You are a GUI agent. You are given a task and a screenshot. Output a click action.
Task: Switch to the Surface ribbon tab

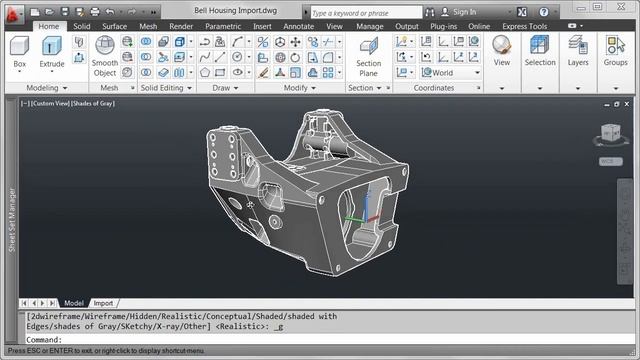[115, 26]
